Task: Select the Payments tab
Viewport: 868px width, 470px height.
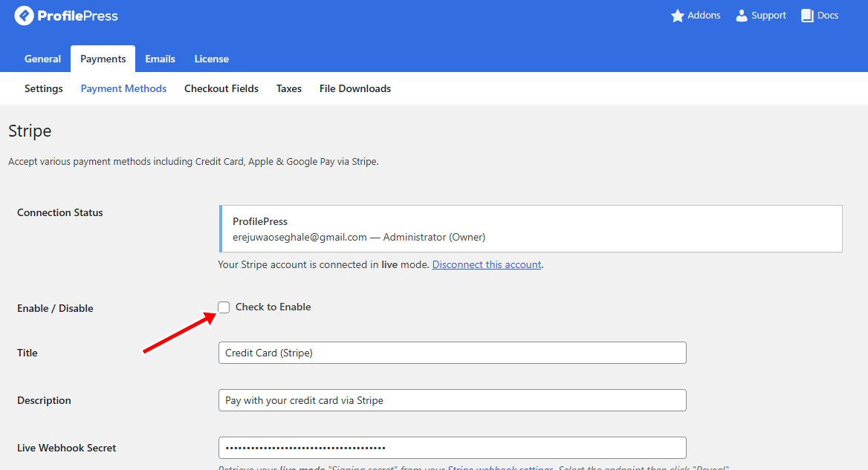Action: click(x=103, y=59)
